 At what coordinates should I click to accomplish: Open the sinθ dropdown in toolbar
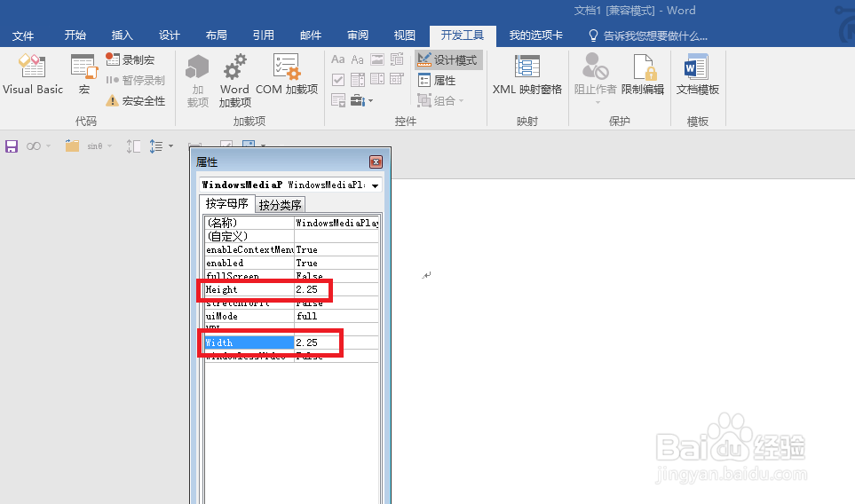109,146
